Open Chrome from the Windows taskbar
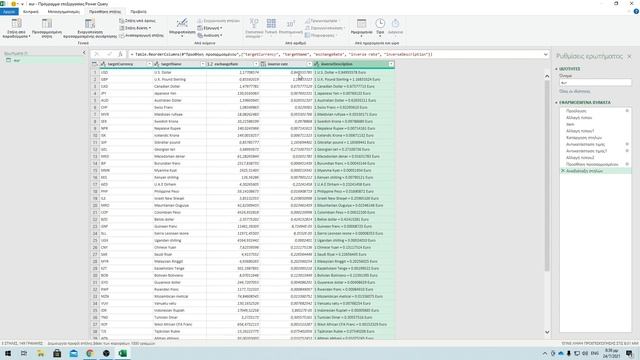640x360 pixels. pyautogui.click(x=90, y=353)
